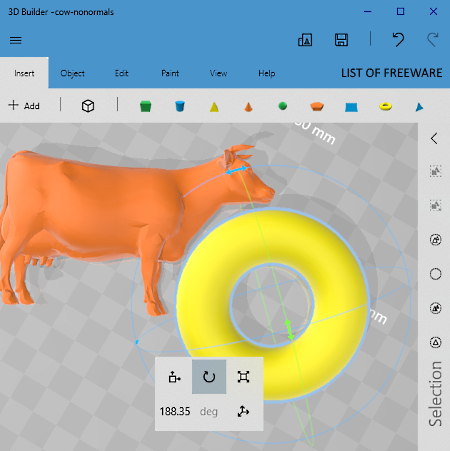Click the circled triangle icon in side panel
Image resolution: width=450 pixels, height=451 pixels.
pos(436,342)
